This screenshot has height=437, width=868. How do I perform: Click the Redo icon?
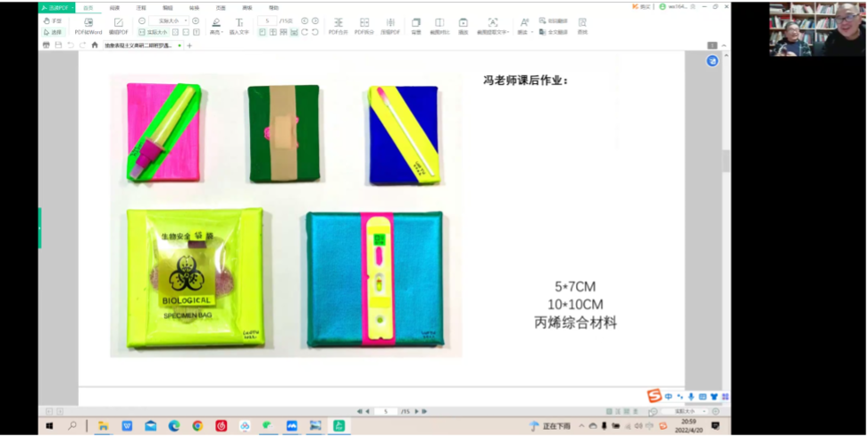(82, 46)
